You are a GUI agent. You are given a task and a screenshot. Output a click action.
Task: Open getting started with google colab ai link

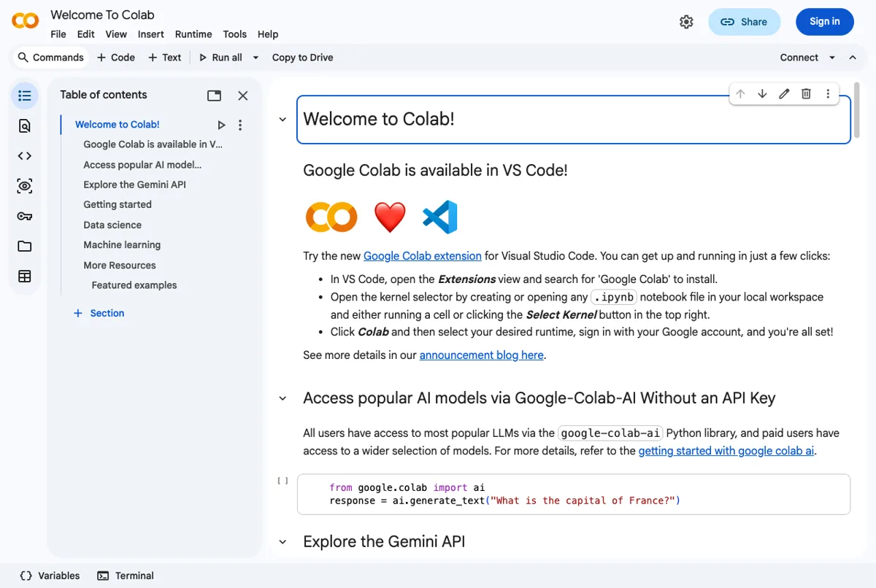[x=726, y=451]
